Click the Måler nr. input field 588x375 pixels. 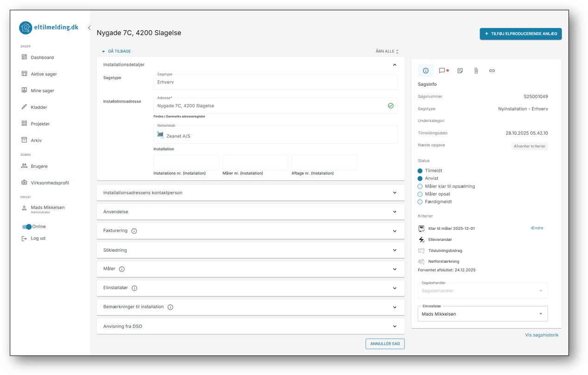coord(255,163)
